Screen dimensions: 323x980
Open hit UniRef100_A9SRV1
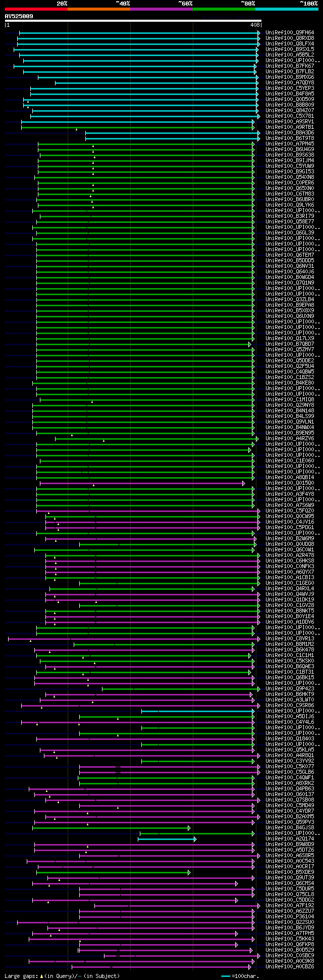click(290, 122)
